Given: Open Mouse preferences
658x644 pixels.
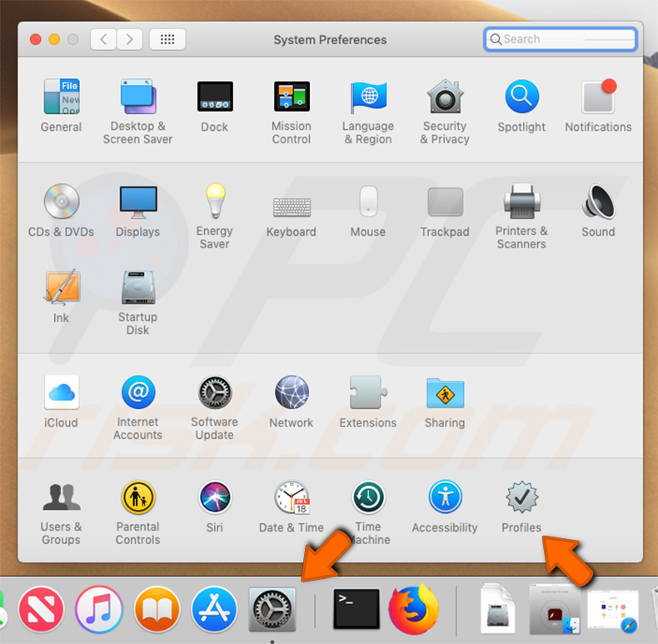Looking at the screenshot, I should coord(368,201).
